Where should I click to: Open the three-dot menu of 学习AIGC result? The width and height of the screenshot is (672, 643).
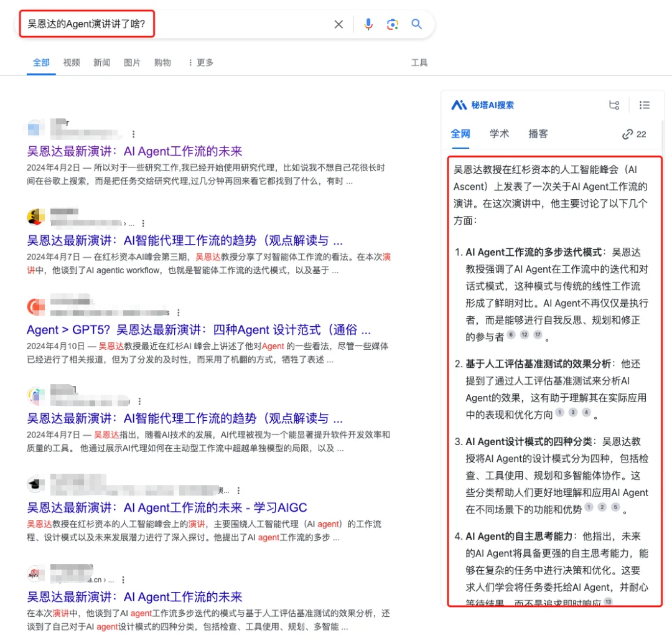click(238, 490)
